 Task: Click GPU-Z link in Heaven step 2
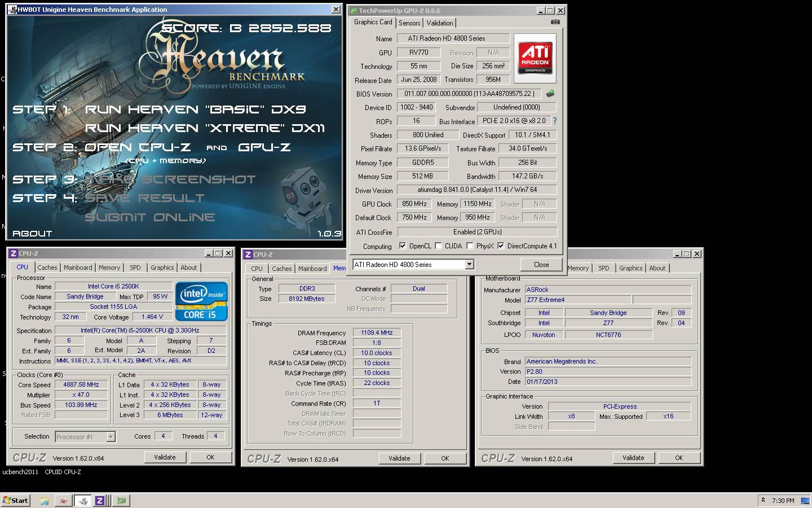pos(264,147)
